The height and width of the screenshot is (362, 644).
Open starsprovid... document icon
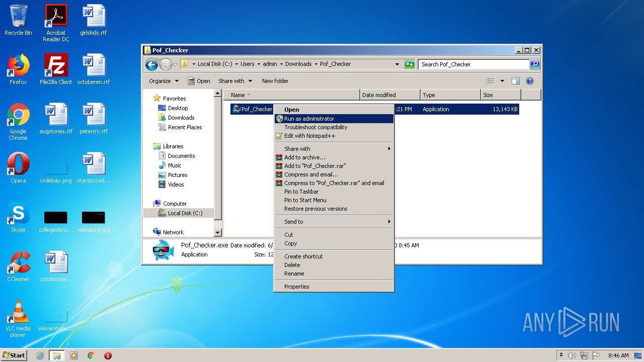click(94, 167)
